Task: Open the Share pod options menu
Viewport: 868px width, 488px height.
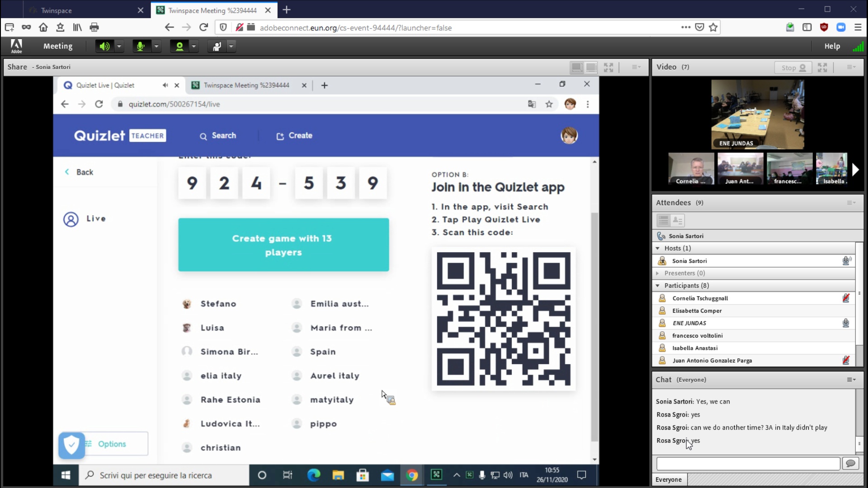Action: point(636,67)
